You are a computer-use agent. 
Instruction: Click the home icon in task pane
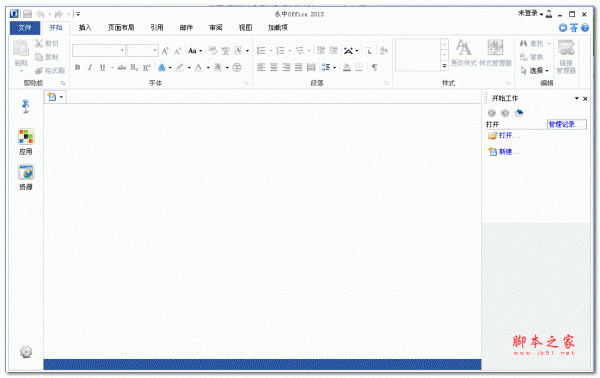[x=519, y=113]
